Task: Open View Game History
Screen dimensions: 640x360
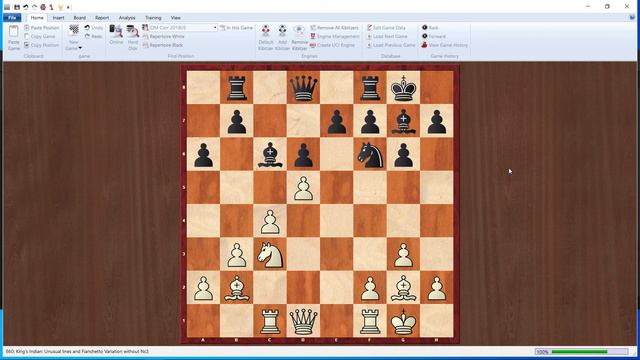Action: (444, 45)
